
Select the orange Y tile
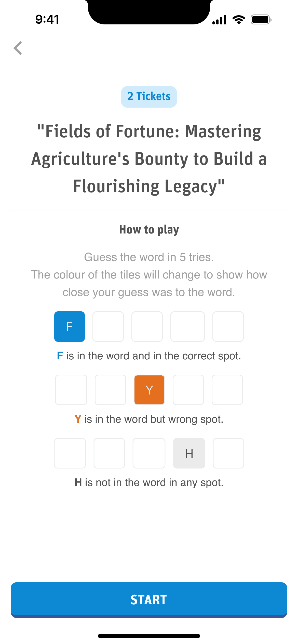tap(149, 390)
